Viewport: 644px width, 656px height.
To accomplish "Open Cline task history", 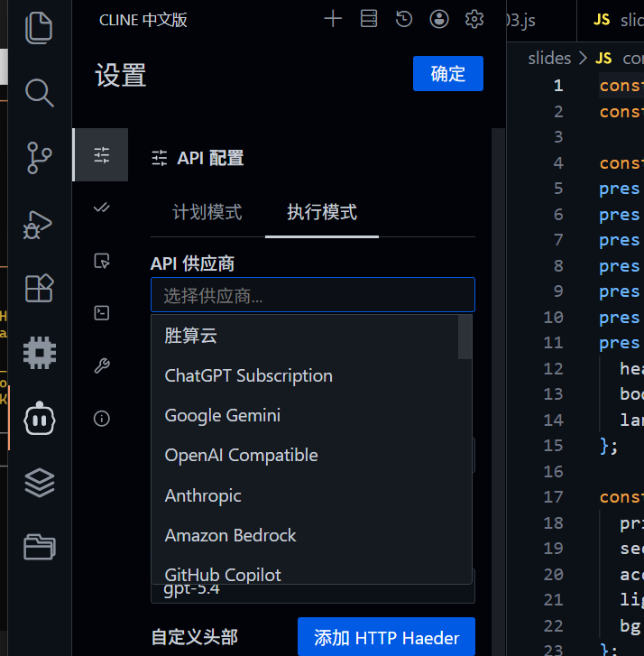I will pos(404,19).
